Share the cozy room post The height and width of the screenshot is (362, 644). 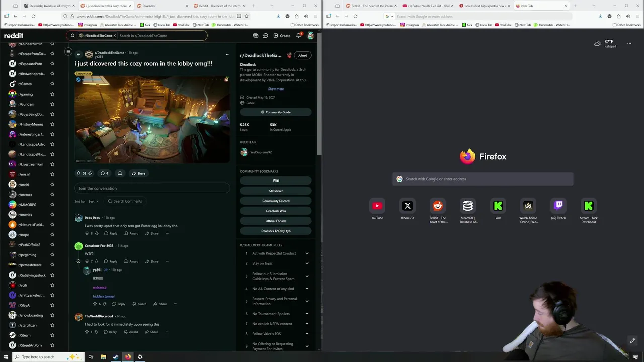click(x=138, y=173)
